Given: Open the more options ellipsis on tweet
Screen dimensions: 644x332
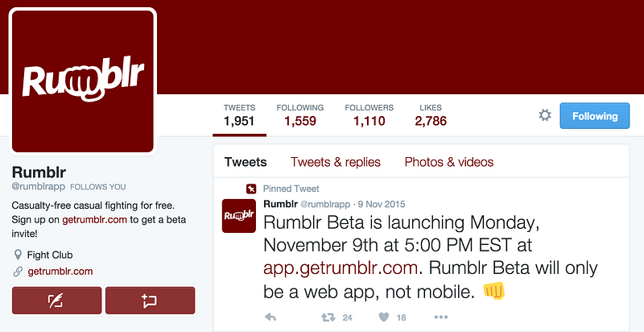Looking at the screenshot, I should pyautogui.click(x=440, y=317).
